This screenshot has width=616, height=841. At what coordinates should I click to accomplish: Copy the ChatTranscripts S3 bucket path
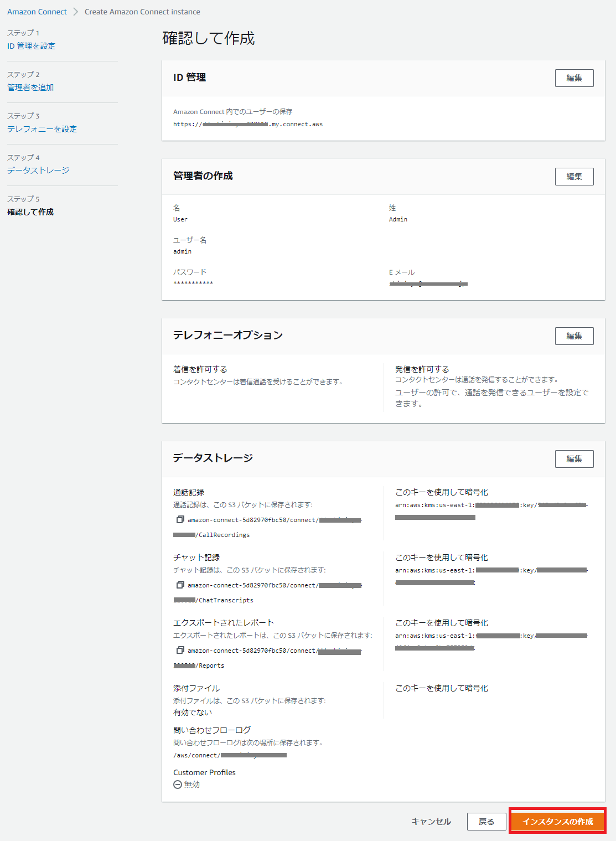(x=180, y=585)
